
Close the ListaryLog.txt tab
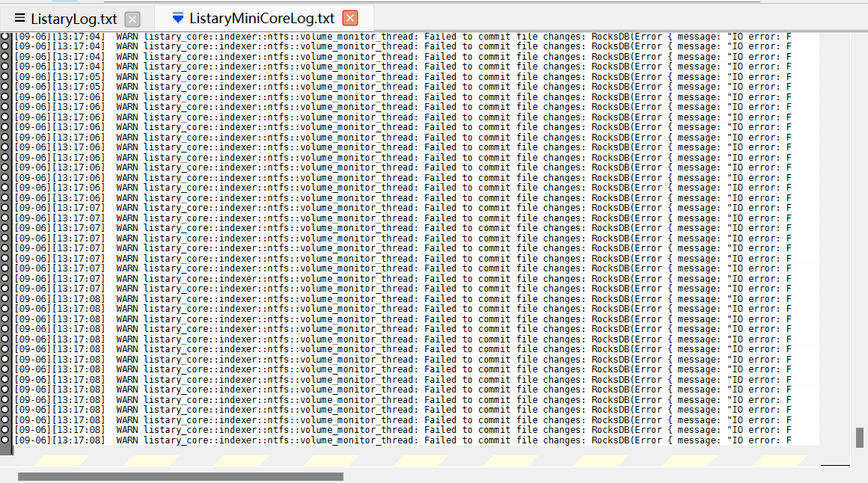(x=132, y=19)
